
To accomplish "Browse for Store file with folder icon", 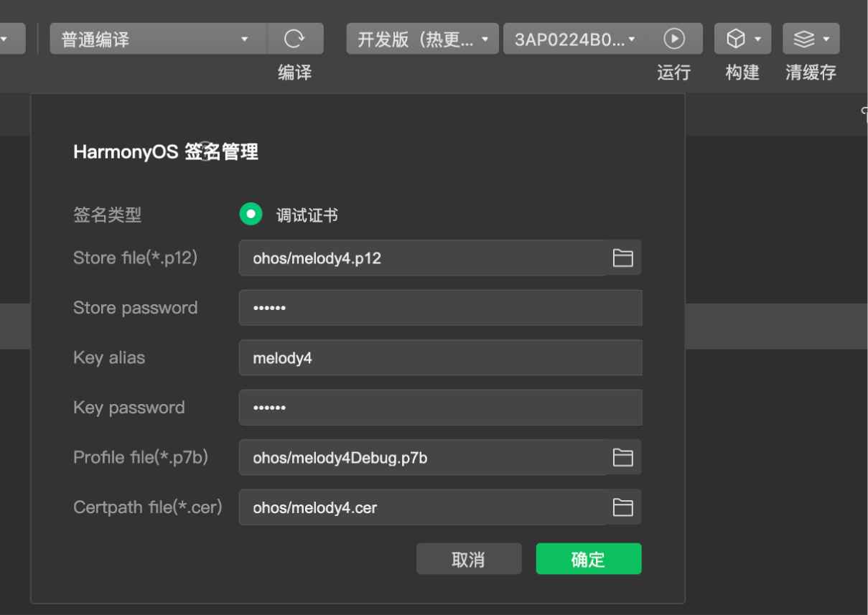I will click(x=622, y=258).
